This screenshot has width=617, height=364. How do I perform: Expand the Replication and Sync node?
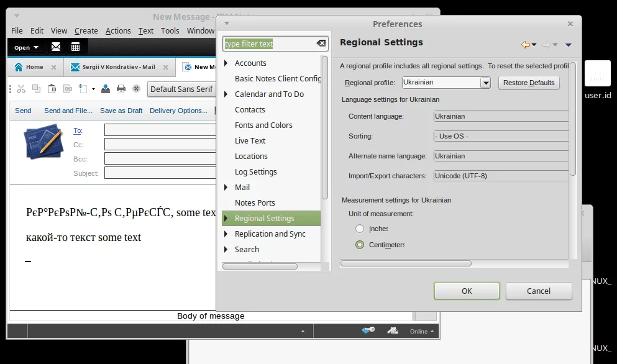click(x=226, y=234)
